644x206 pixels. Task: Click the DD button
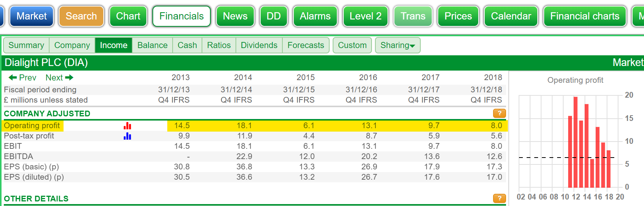(x=274, y=16)
